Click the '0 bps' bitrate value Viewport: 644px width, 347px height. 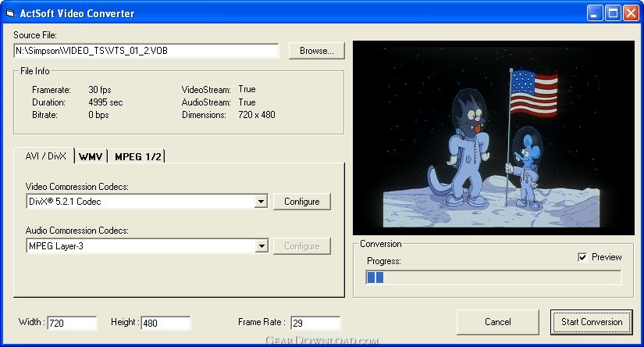[x=98, y=115]
